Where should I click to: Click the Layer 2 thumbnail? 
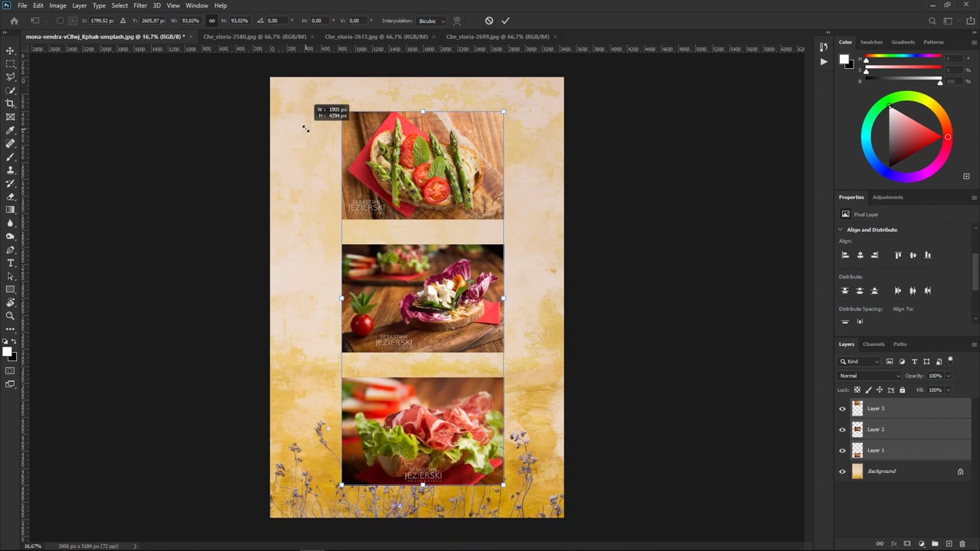point(857,429)
